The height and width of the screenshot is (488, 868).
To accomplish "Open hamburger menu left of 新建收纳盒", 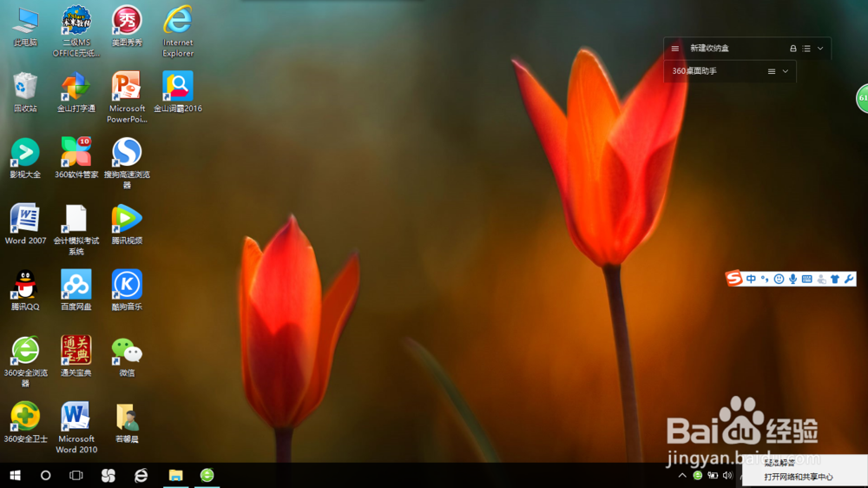I will coord(674,48).
